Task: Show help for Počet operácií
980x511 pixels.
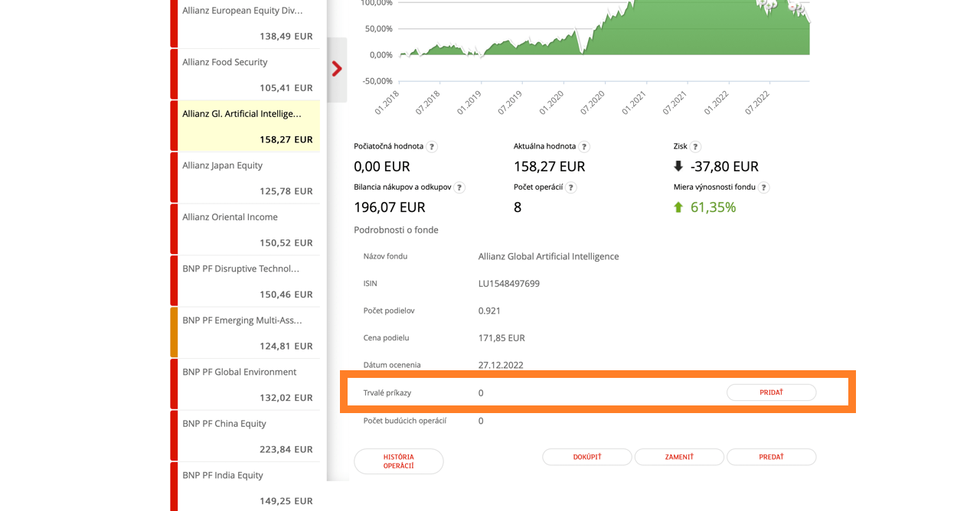Action: point(571,187)
